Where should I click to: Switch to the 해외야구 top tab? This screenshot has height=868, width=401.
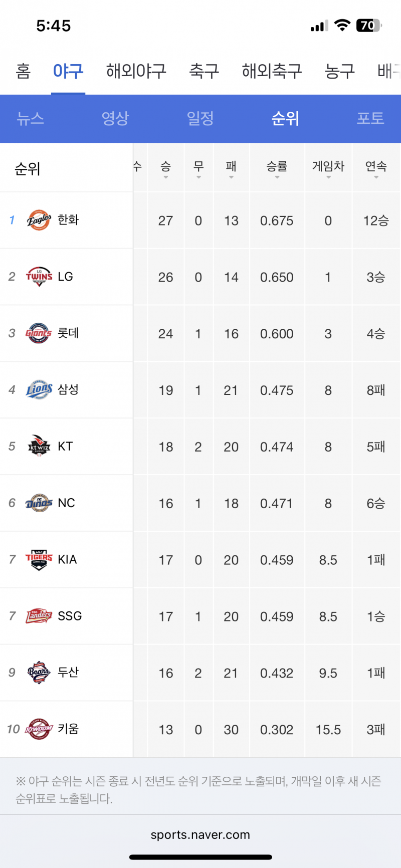tap(136, 71)
